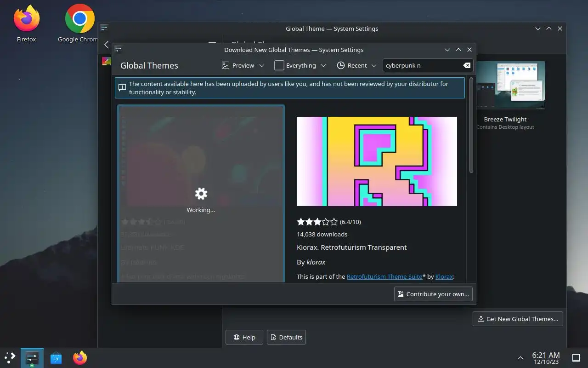This screenshot has height=368, width=588.
Task: Click the Show Desktop icon in taskbar
Action: tap(576, 358)
